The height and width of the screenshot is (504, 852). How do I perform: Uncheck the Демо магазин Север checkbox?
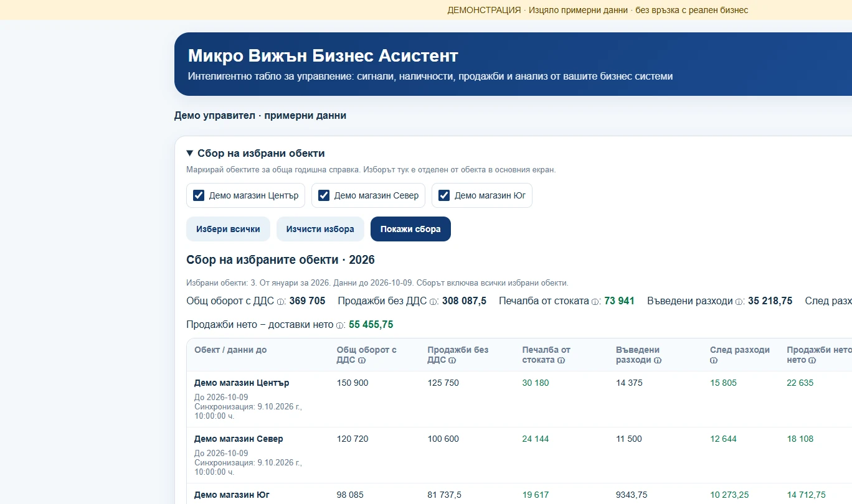tap(324, 195)
